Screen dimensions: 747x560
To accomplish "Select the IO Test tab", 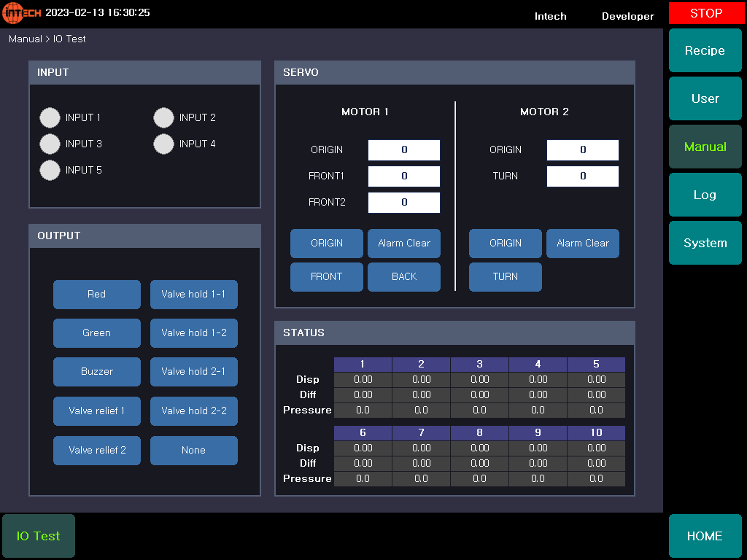I will (x=39, y=536).
